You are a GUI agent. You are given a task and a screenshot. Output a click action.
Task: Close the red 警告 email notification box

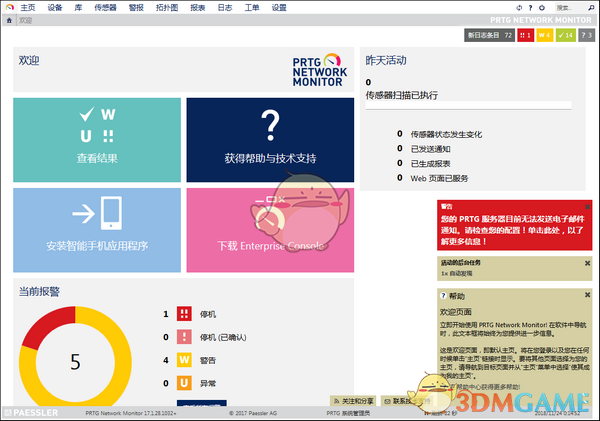tap(587, 207)
